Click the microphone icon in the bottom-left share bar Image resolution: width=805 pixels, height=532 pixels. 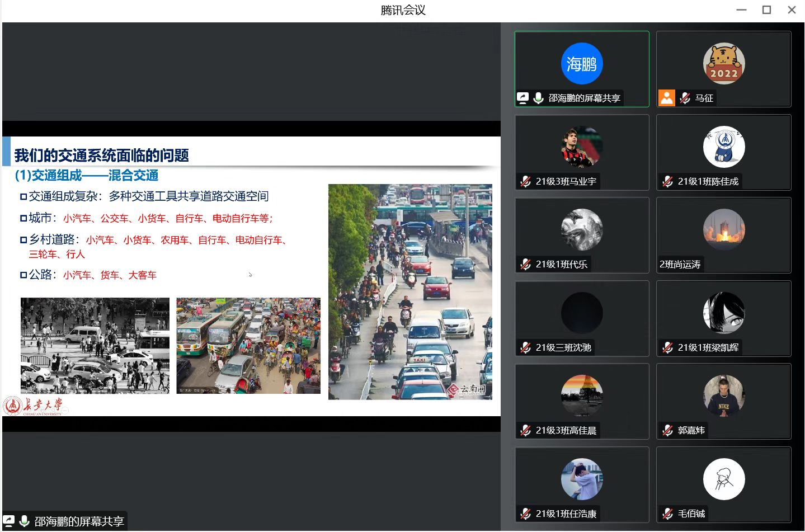(24, 521)
